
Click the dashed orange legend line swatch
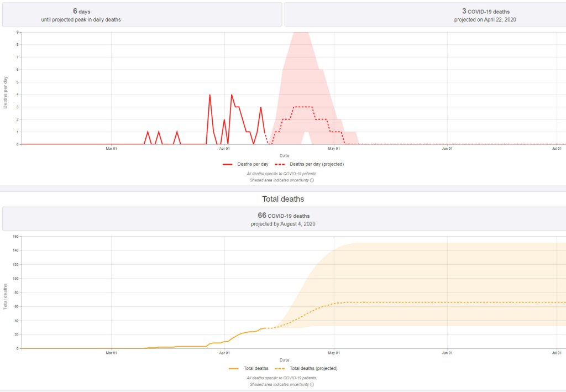tap(280, 368)
